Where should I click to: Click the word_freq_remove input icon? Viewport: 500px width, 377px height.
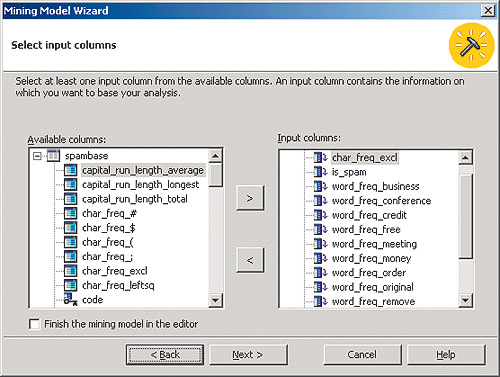[x=321, y=301]
